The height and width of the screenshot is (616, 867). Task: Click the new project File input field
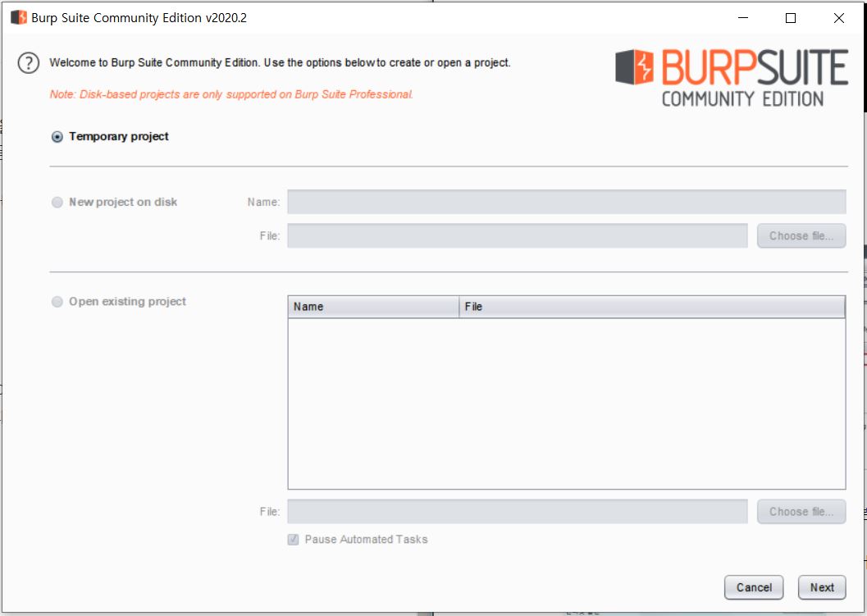[518, 236]
